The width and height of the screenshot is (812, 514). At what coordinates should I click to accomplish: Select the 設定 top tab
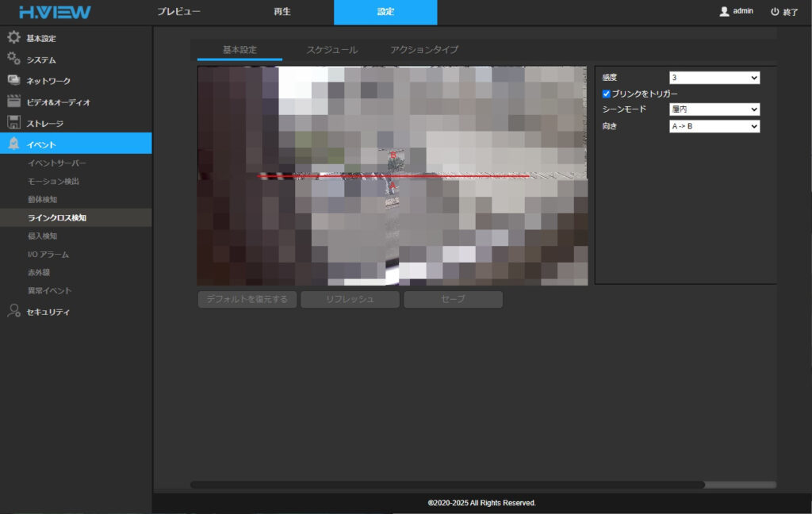(385, 12)
